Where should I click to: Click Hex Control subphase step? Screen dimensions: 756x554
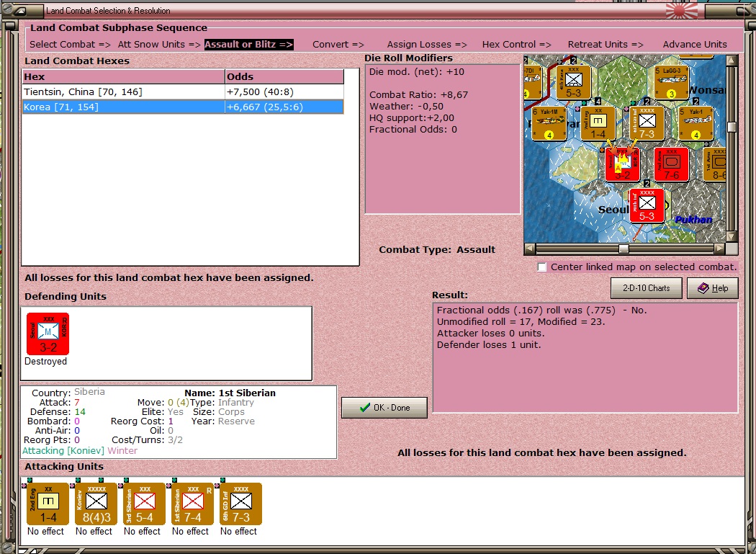tap(517, 45)
